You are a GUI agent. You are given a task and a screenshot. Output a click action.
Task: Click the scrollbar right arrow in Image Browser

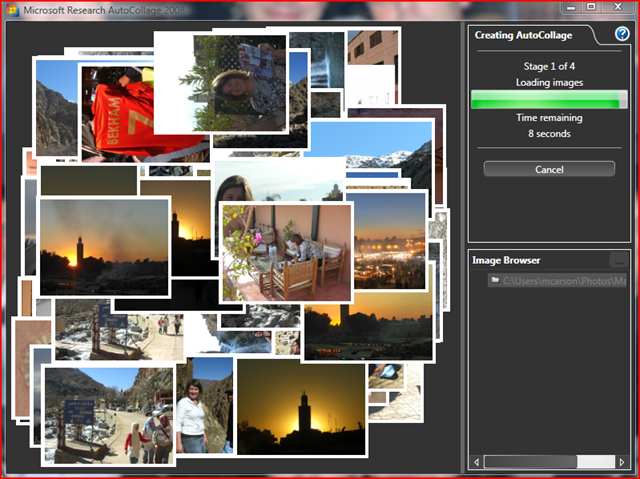(623, 462)
